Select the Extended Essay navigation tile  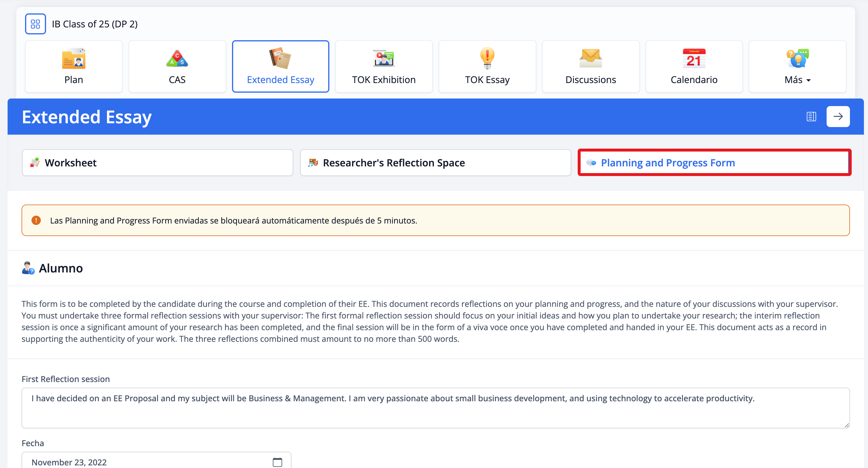[x=280, y=66]
